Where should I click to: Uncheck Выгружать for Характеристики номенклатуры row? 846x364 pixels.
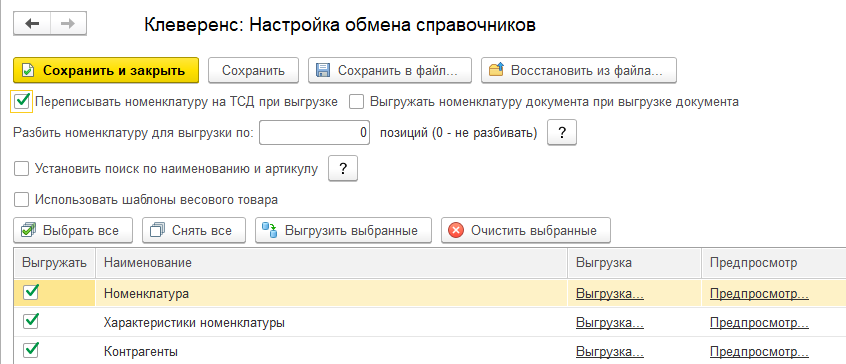click(32, 321)
